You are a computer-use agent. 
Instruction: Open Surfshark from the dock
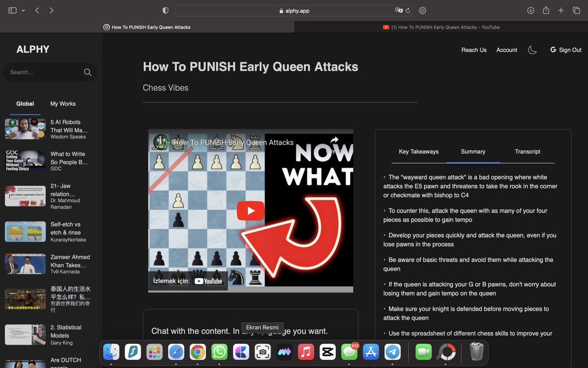(133, 351)
